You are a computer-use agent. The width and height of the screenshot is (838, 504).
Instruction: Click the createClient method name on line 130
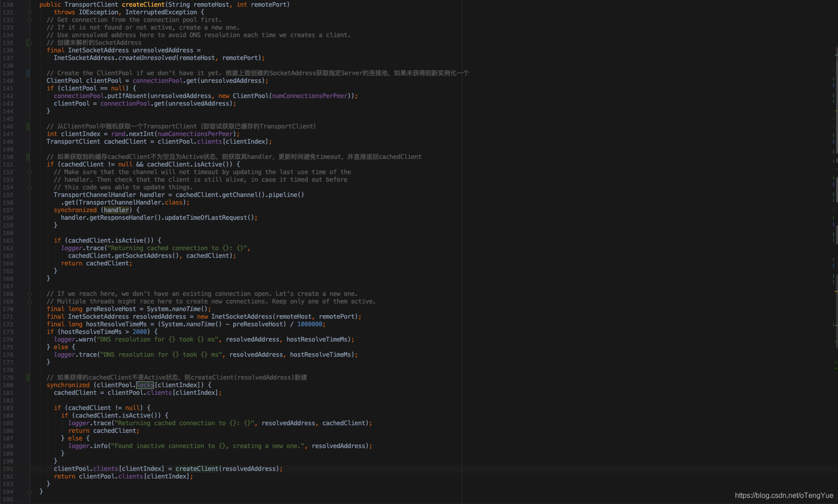(x=143, y=4)
